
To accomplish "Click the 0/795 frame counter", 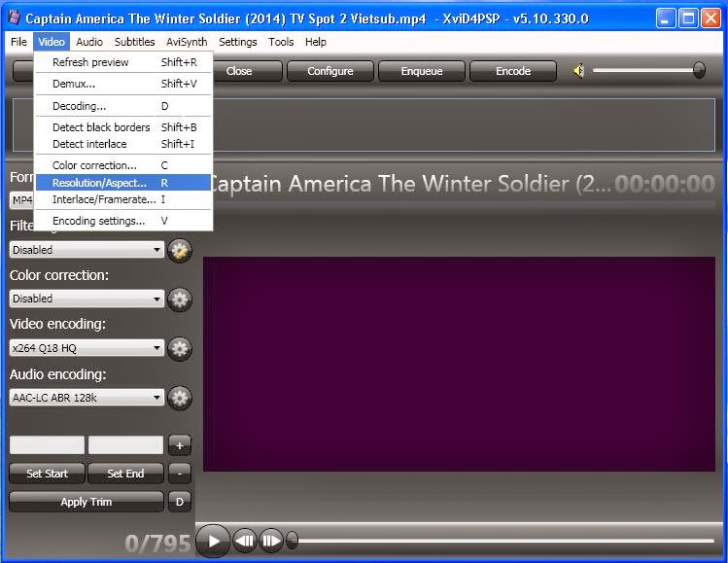I will click(157, 543).
